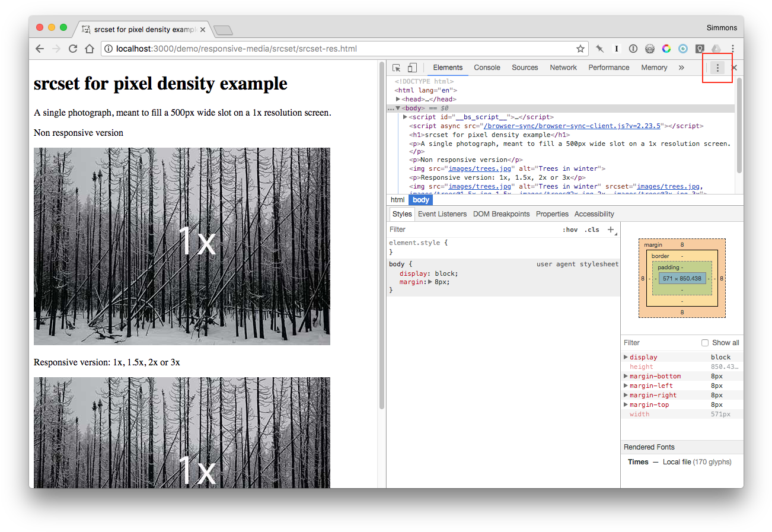Expand computed margin-right property

626,395
